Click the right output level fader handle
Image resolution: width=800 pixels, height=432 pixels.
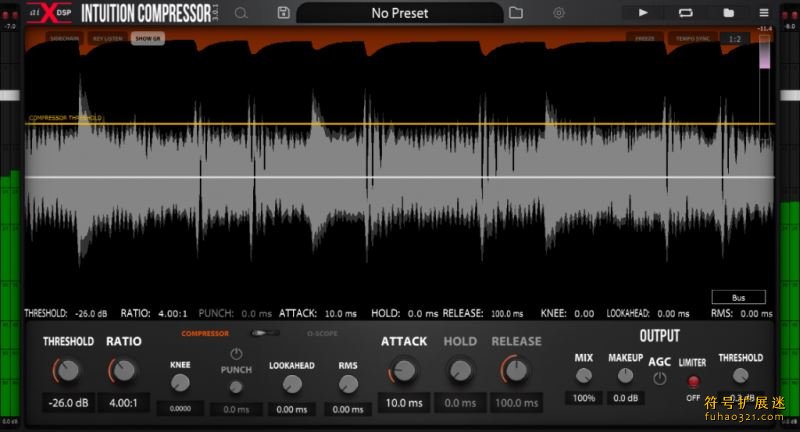pos(790,95)
